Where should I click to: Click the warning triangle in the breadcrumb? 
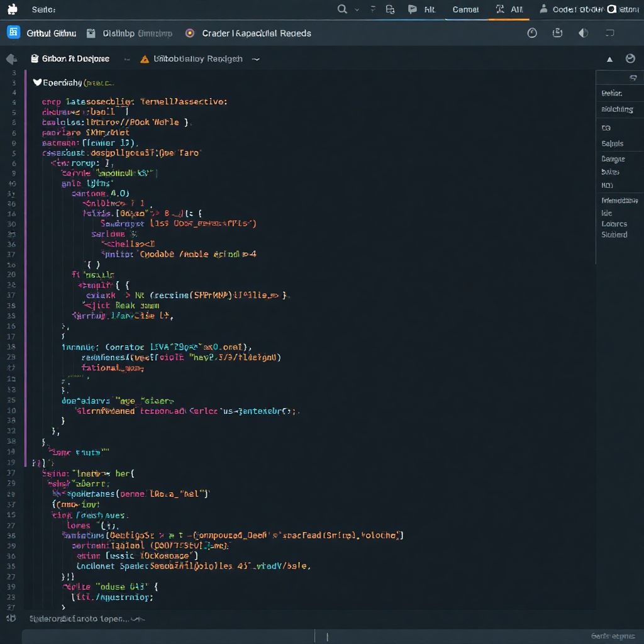point(143,58)
